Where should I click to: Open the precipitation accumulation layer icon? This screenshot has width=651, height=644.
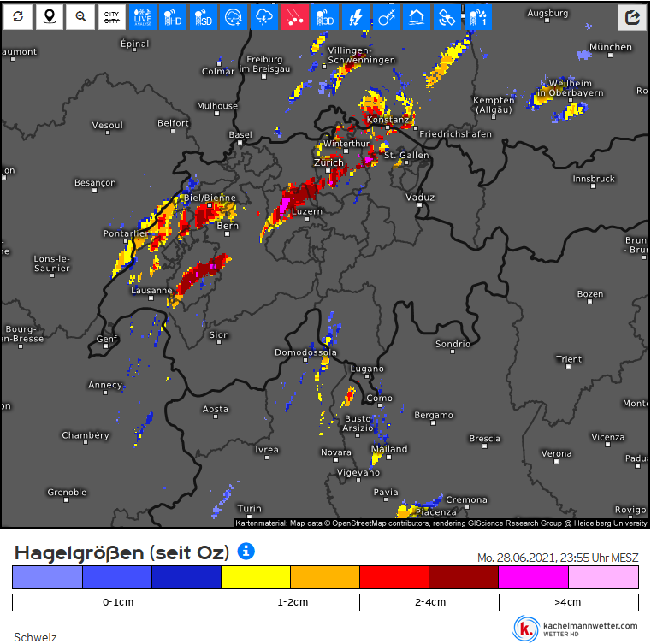click(x=234, y=17)
